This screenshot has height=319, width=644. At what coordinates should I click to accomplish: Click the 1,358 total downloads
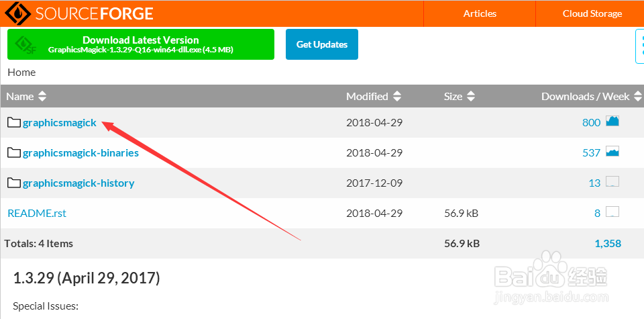coord(608,244)
